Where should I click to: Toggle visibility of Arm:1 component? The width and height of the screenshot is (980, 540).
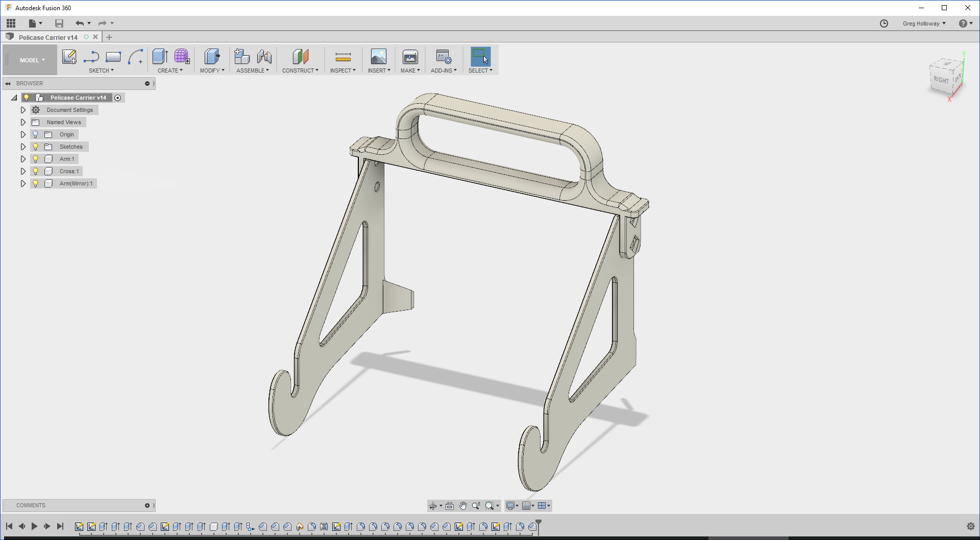pos(35,159)
